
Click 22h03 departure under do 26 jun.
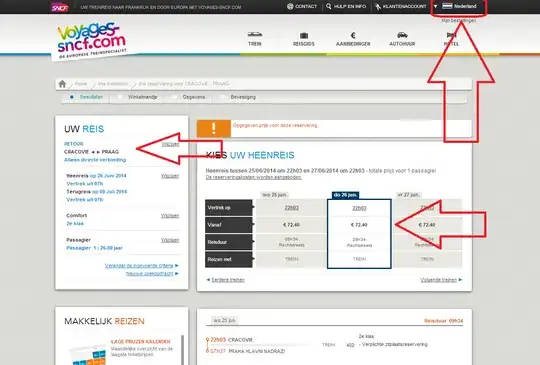coord(359,208)
